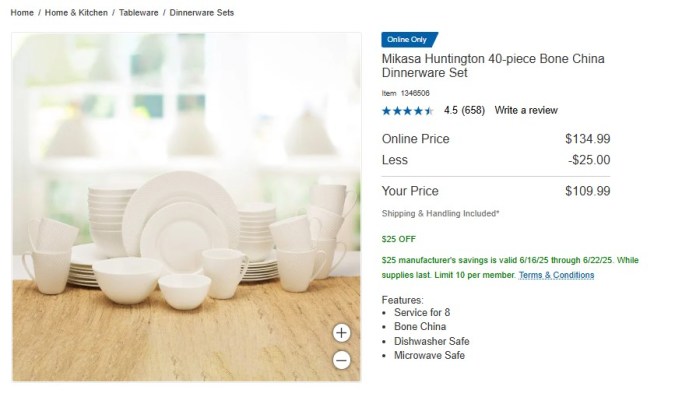The image size is (675, 397).
Task: Open the Home breadcrumb link
Action: [x=22, y=12]
